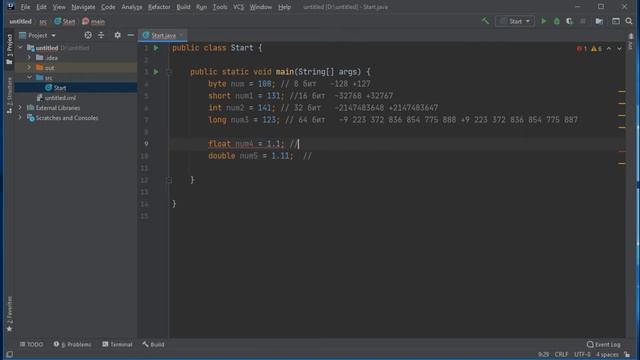Open the Start run configuration dropdown
The height and width of the screenshot is (360, 640).
[x=515, y=21]
